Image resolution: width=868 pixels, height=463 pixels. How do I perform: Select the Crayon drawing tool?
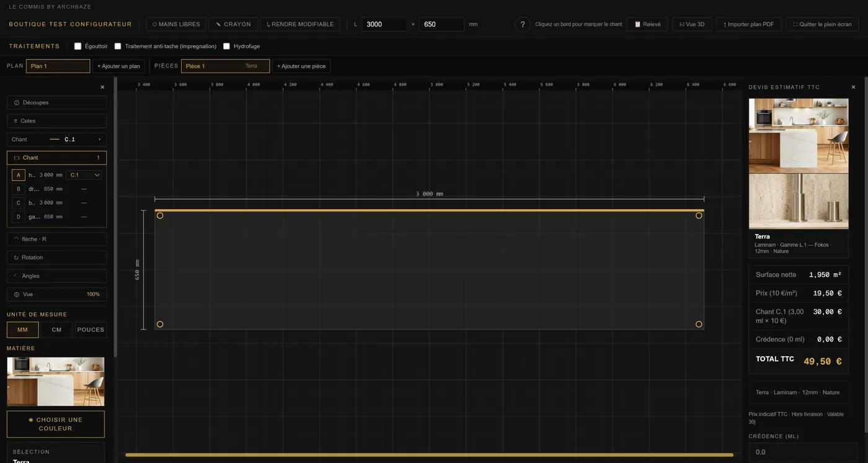pos(233,24)
